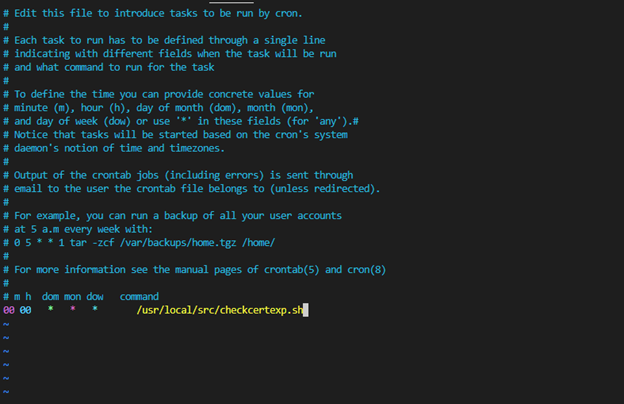Click the green day-of-month asterisk
Image resolution: width=624 pixels, height=404 pixels.
(x=51, y=308)
